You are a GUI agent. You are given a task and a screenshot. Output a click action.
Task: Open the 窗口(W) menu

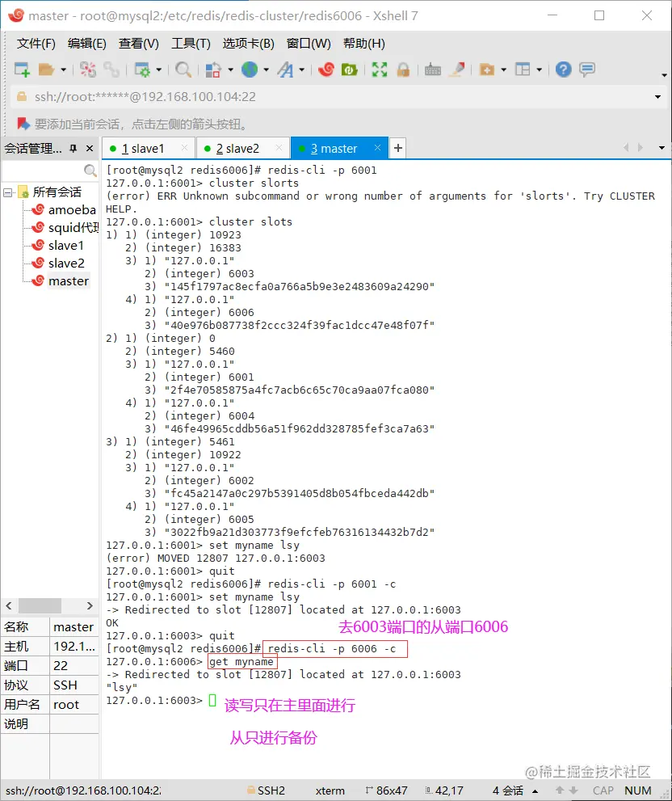click(309, 44)
